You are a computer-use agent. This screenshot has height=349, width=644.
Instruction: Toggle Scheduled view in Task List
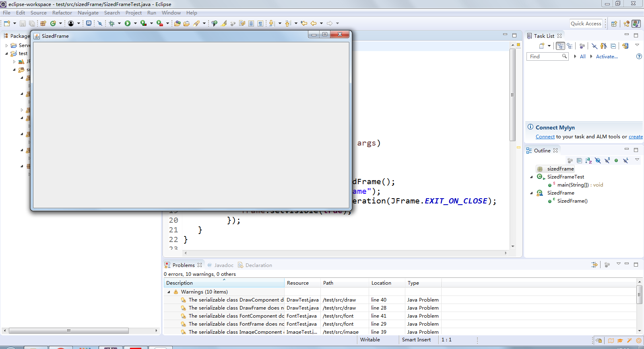[x=570, y=46]
